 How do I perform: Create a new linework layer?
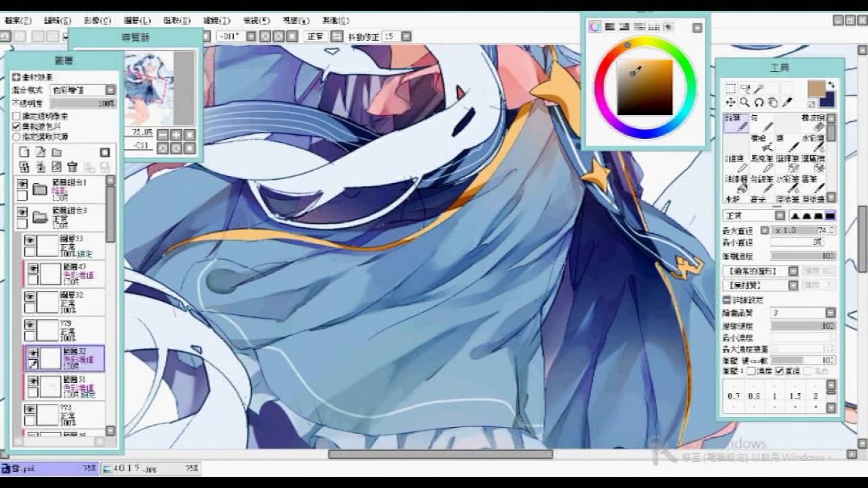pyautogui.click(x=41, y=152)
